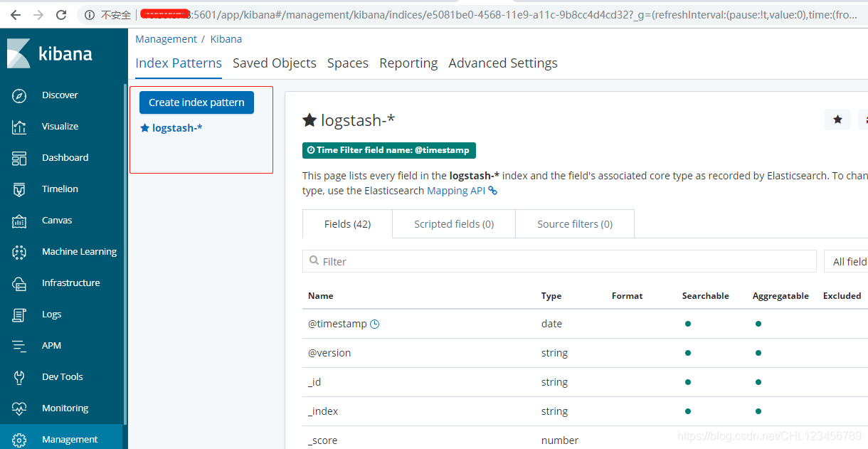Open the Monitoring heartbeat icon
Image resolution: width=868 pixels, height=449 pixels.
[19, 408]
